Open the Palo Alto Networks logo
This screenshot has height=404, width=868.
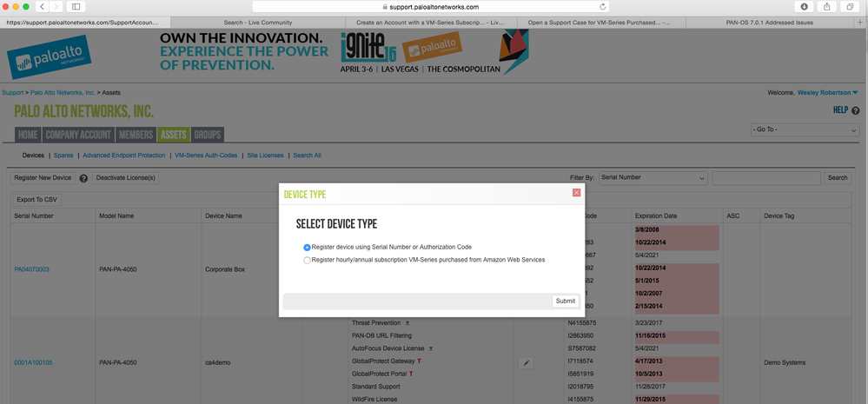point(49,56)
